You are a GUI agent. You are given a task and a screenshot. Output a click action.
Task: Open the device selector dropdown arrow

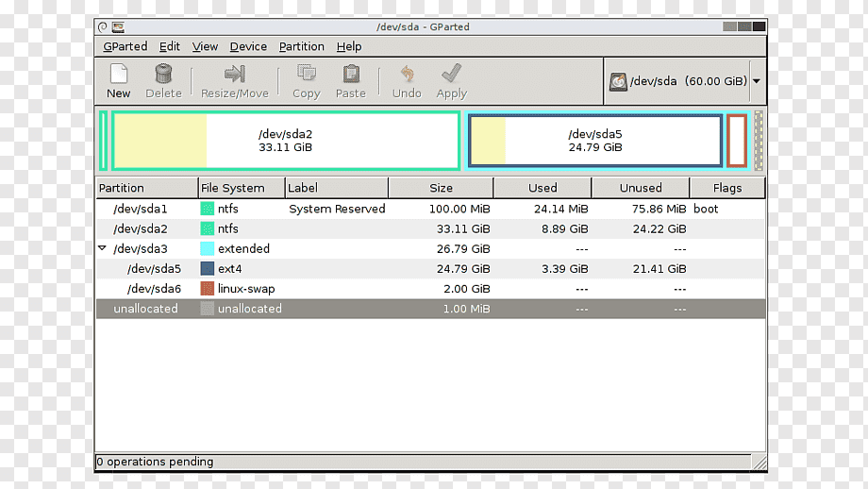(756, 81)
